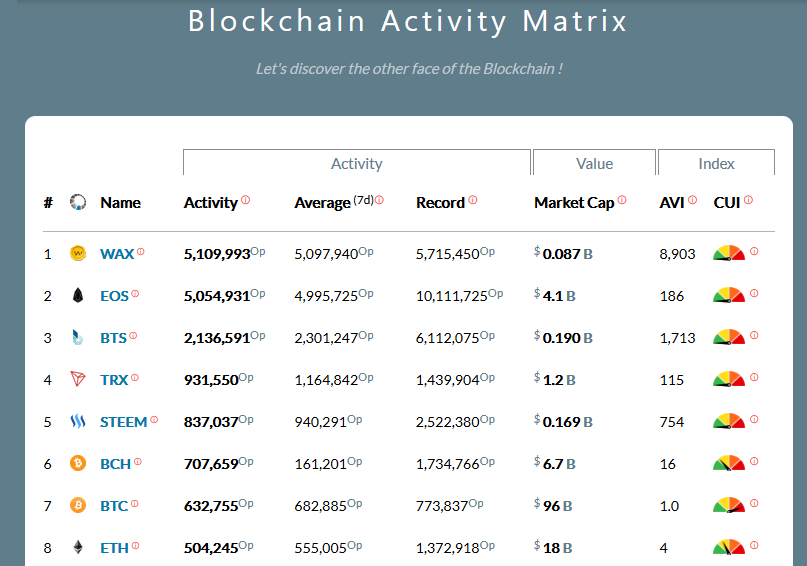This screenshot has height=566, width=807.
Task: Click the info icon beside EOS name
Action: click(x=135, y=294)
